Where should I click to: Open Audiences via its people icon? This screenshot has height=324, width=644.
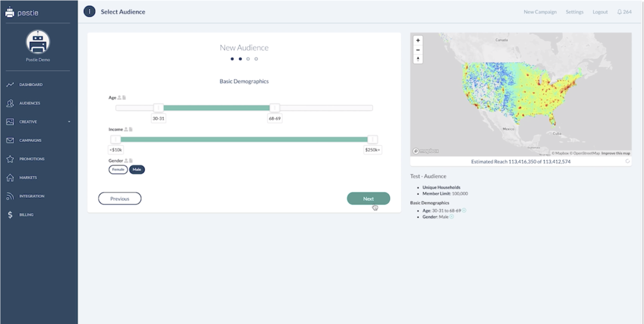pyautogui.click(x=10, y=103)
